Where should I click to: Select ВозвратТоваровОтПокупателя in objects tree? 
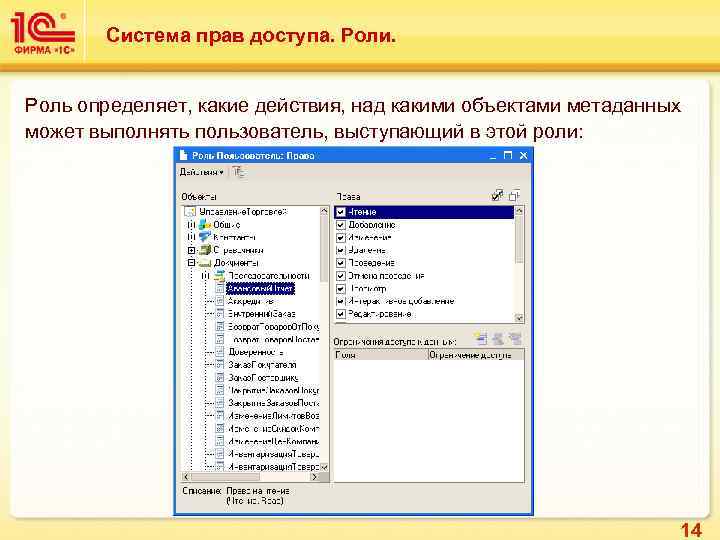[x=273, y=326]
